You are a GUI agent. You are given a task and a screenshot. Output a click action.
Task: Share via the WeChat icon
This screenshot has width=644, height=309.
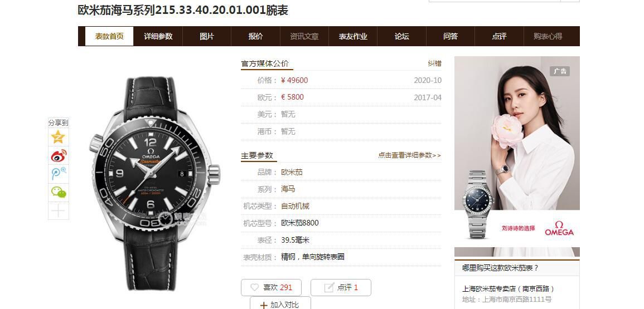pyautogui.click(x=59, y=192)
